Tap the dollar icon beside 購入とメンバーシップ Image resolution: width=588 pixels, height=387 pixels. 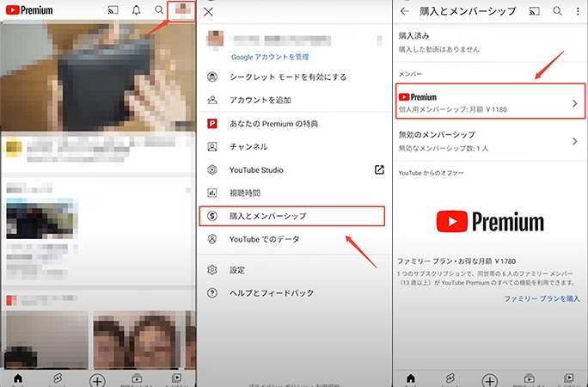[212, 216]
